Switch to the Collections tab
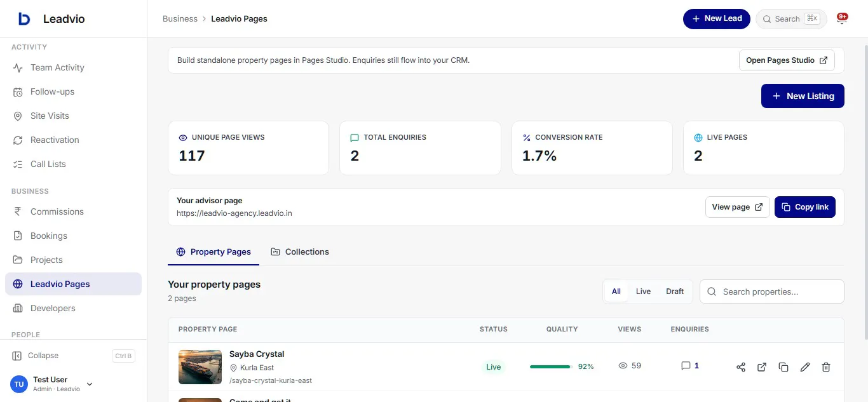The width and height of the screenshot is (868, 402). [x=300, y=252]
